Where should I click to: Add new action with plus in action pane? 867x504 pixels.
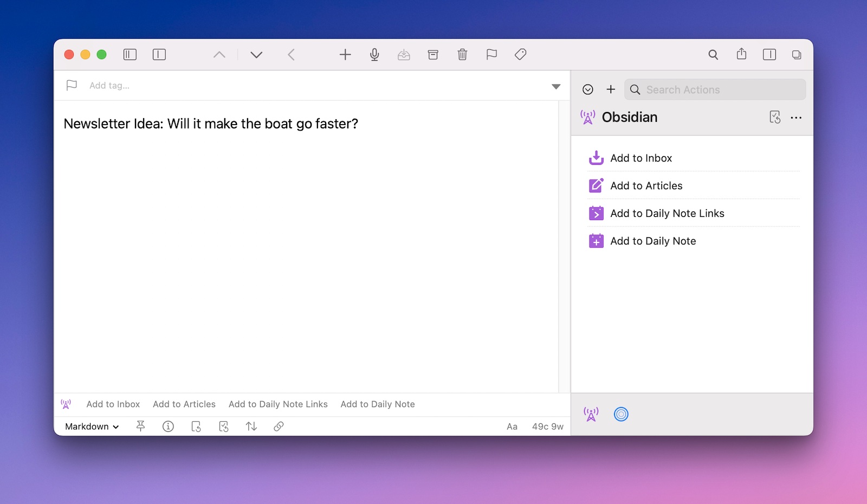[x=611, y=89]
